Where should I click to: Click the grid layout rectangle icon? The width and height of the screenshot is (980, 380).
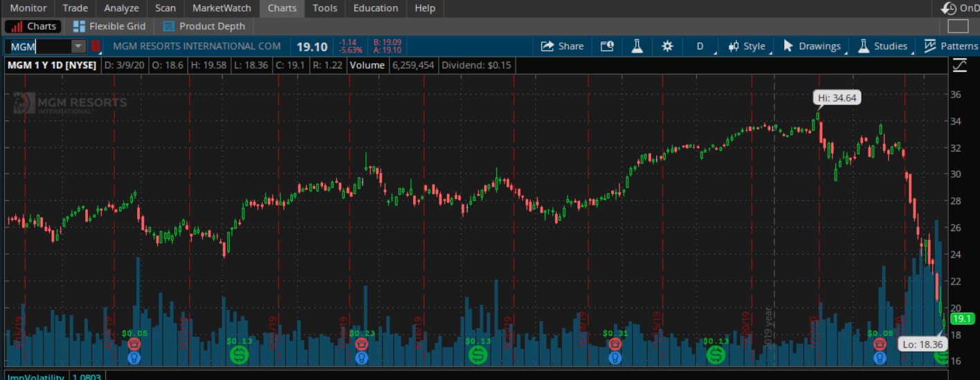[x=958, y=26]
